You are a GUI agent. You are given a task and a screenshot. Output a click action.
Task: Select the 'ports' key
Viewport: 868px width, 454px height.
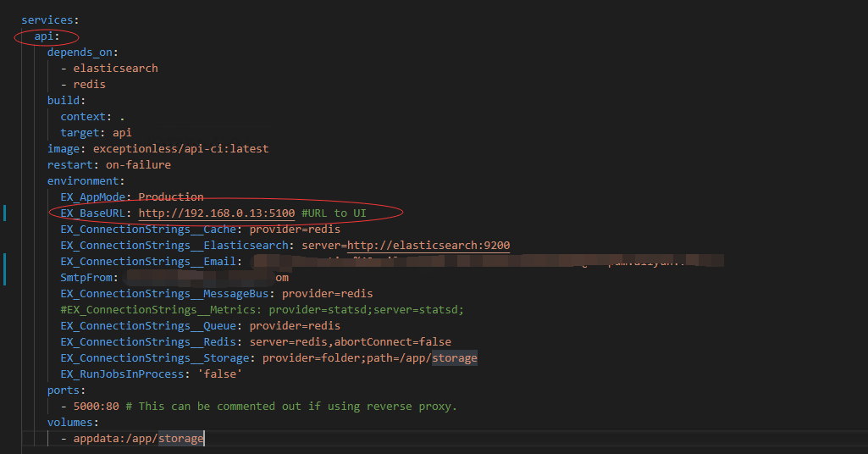[x=64, y=390]
